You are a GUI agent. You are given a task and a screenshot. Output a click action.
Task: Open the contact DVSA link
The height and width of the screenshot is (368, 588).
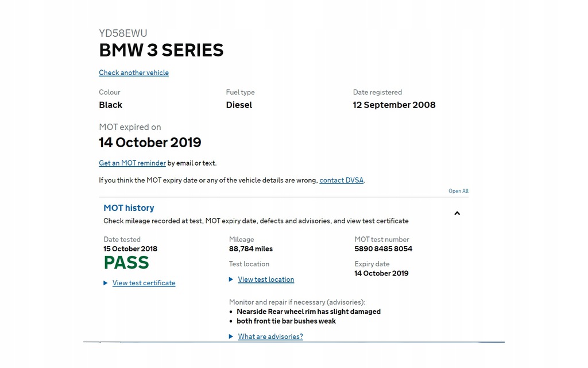[341, 180]
